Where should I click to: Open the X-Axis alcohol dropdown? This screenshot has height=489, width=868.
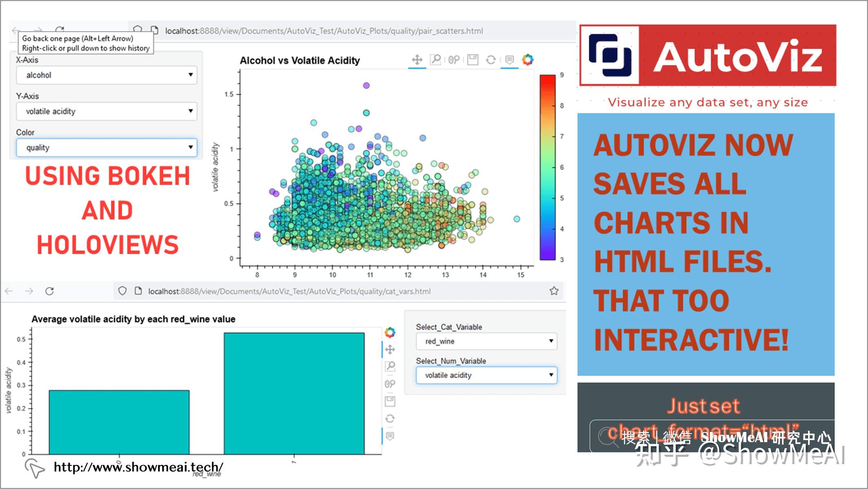click(x=106, y=75)
